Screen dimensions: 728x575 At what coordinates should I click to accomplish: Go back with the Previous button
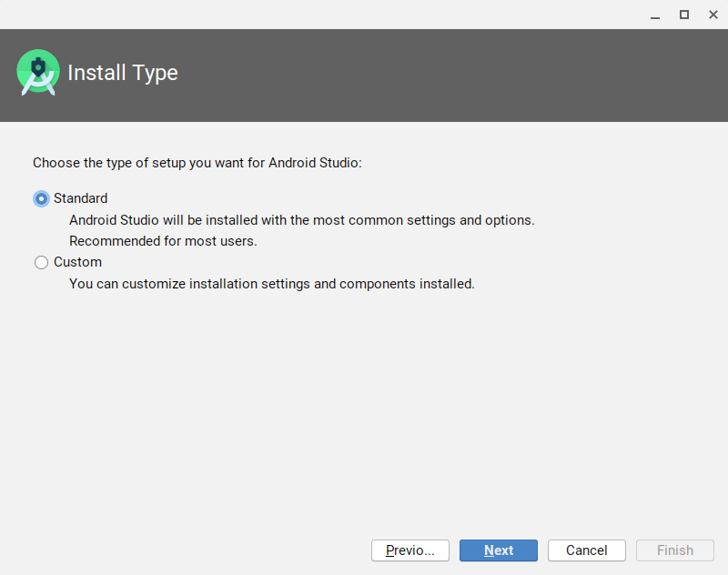(x=410, y=550)
